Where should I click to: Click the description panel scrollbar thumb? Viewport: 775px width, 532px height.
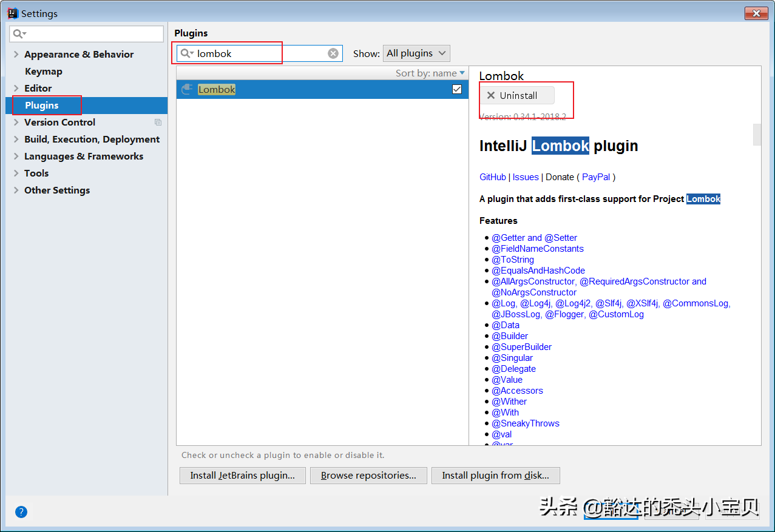point(757,135)
